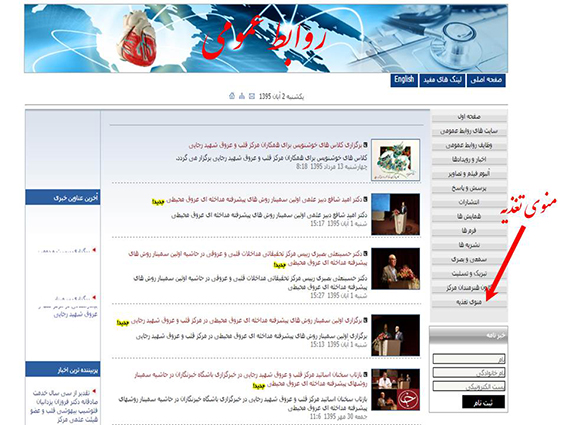
Task: Open the 'عروق شهید رجایی' link in left panel
Action: coord(76,315)
